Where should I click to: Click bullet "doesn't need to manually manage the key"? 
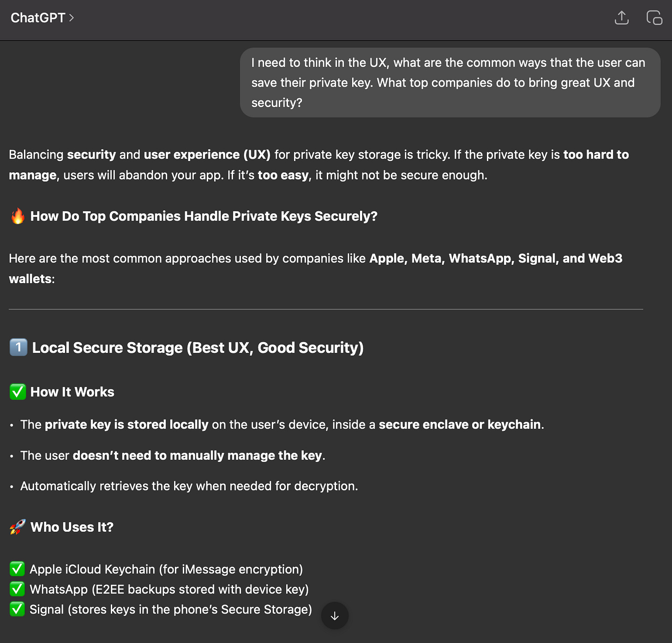173,455
